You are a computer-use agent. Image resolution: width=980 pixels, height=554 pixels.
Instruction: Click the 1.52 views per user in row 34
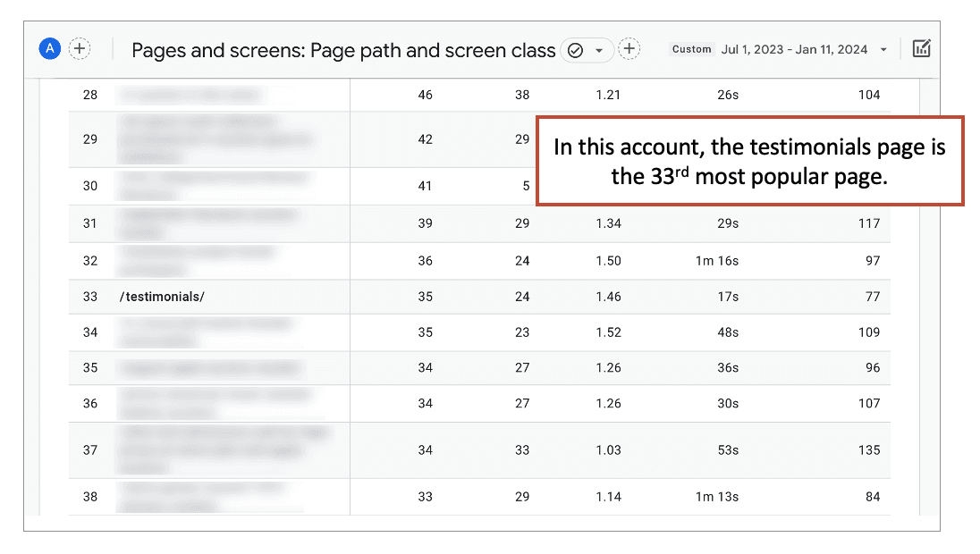click(608, 332)
